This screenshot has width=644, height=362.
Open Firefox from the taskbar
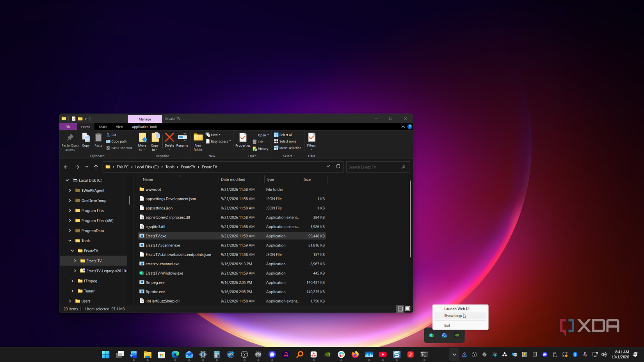(x=355, y=355)
